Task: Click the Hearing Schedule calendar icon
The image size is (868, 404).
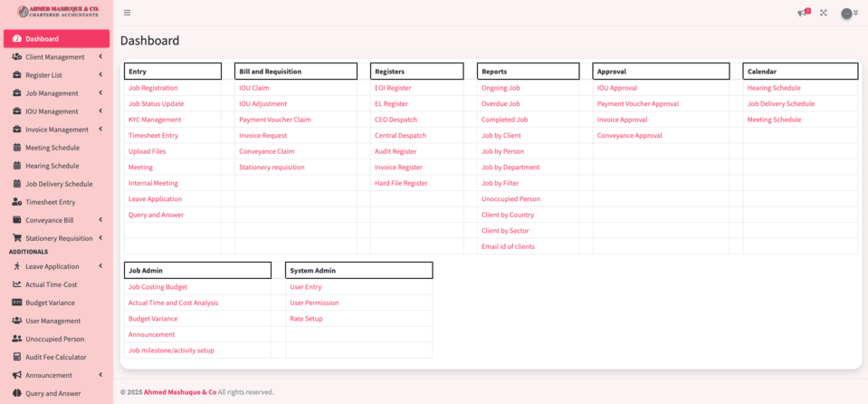Action: click(16, 166)
